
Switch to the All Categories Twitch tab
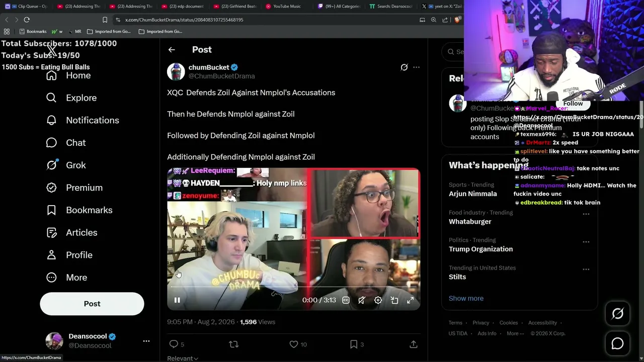coord(339,7)
